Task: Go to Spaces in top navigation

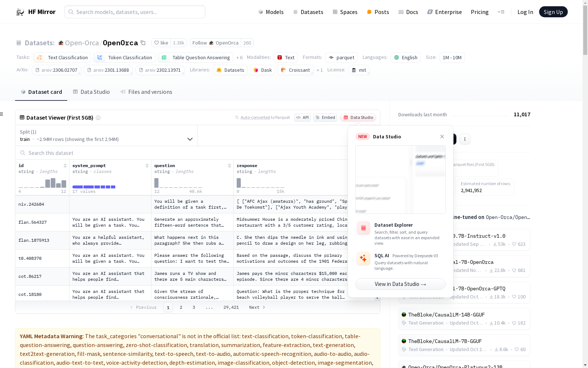Action: [345, 12]
